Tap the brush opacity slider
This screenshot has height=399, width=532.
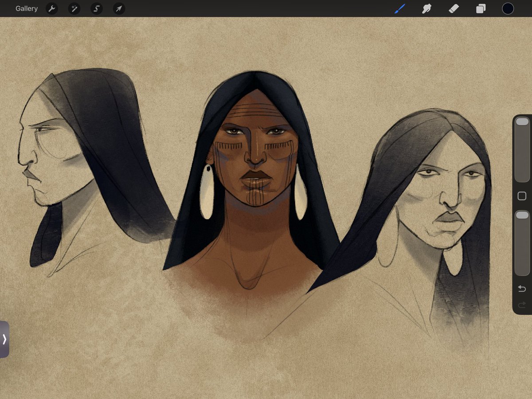pyautogui.click(x=522, y=243)
